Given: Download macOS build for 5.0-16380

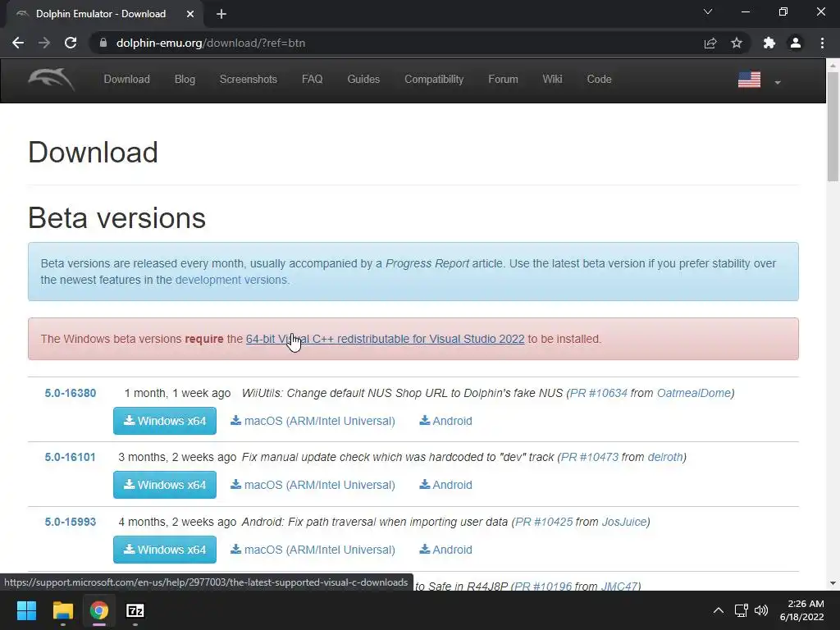Looking at the screenshot, I should click(313, 421).
